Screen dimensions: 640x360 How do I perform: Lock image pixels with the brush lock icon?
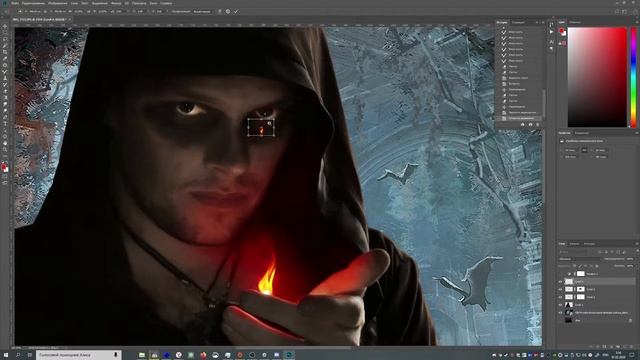click(x=580, y=266)
